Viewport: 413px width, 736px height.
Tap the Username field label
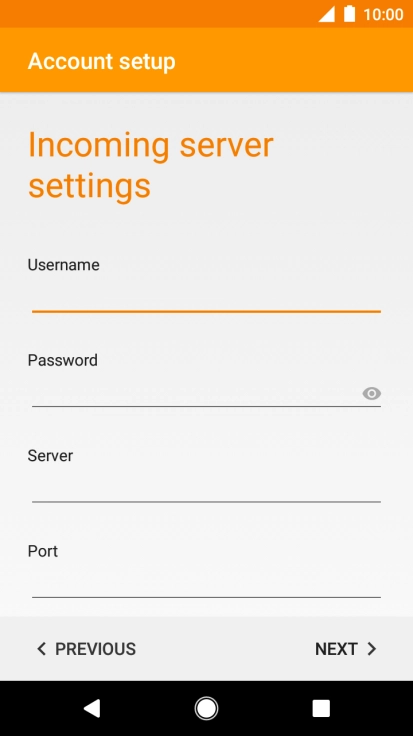pos(63,265)
